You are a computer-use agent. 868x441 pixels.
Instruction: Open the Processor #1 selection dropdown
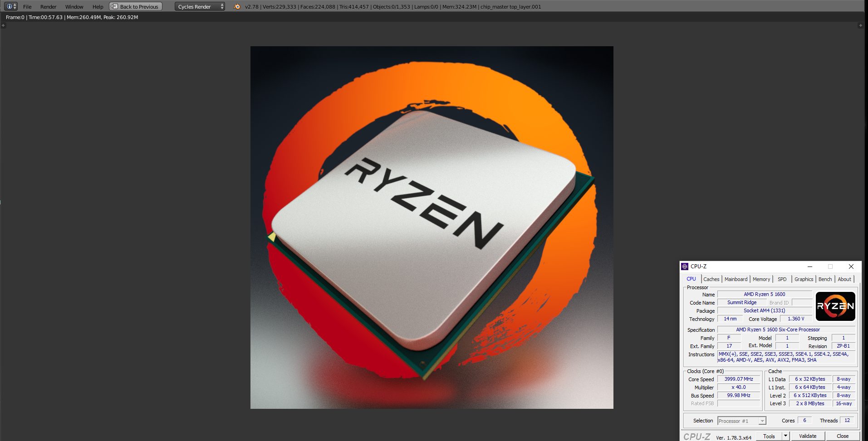pyautogui.click(x=742, y=421)
